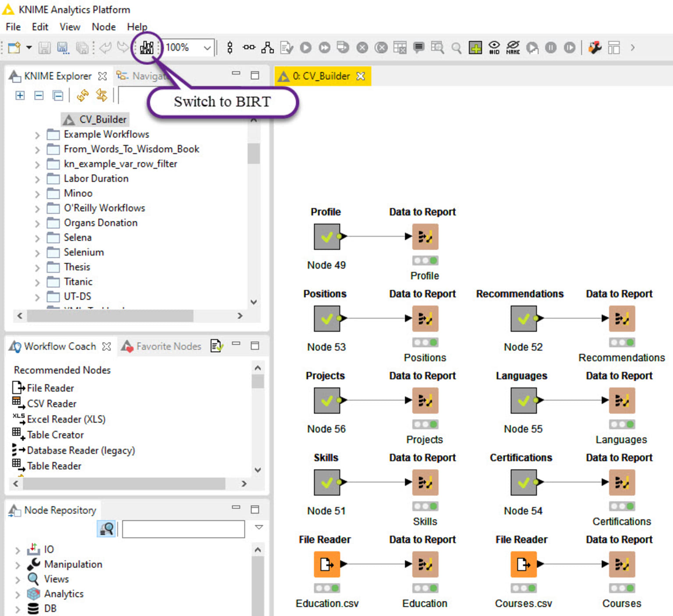Click the New workflow wizard icon
The image size is (673, 616).
pyautogui.click(x=14, y=47)
